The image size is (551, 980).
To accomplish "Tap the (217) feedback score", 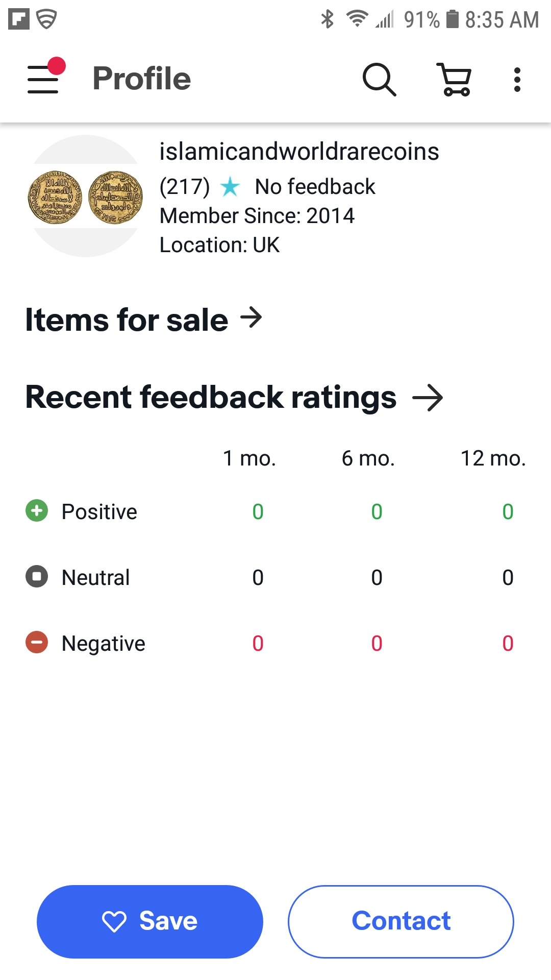I will (185, 187).
